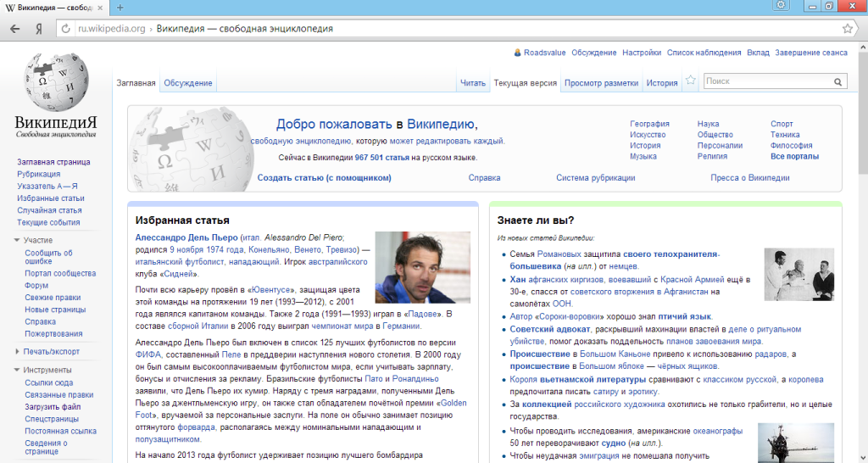Click Пожертвования in sidebar
Image resolution: width=868 pixels, height=463 pixels.
pos(53,334)
